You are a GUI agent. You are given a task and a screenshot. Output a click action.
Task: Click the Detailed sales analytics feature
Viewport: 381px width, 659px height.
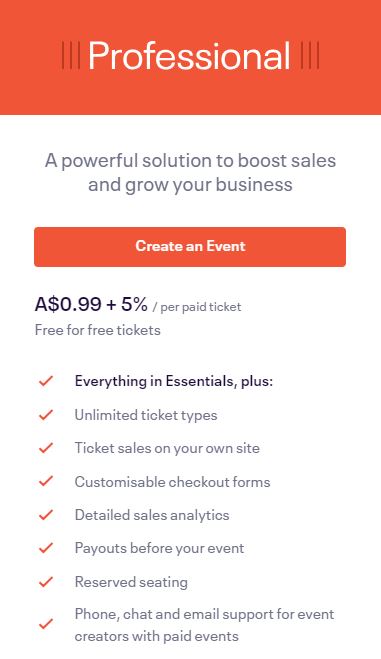pyautogui.click(x=152, y=515)
